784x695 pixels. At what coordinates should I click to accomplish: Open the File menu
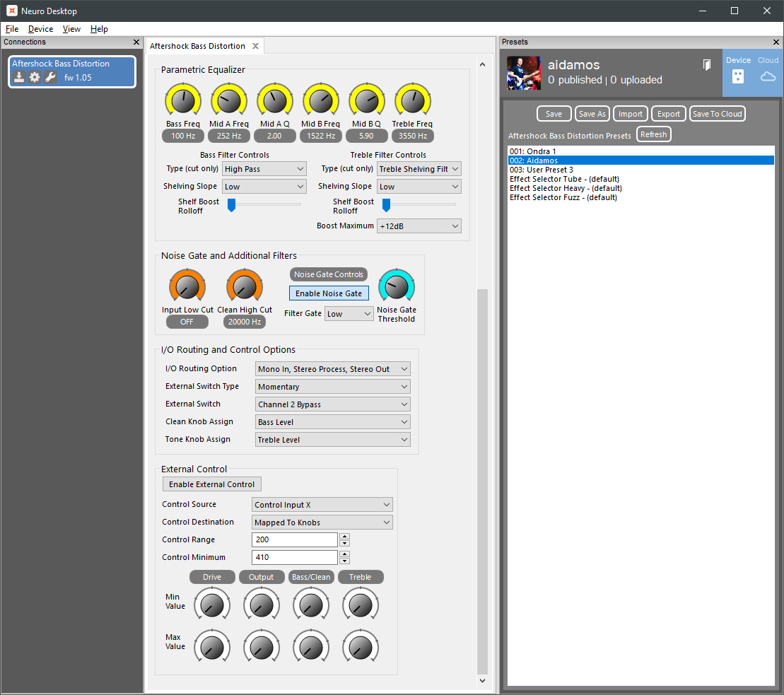12,29
